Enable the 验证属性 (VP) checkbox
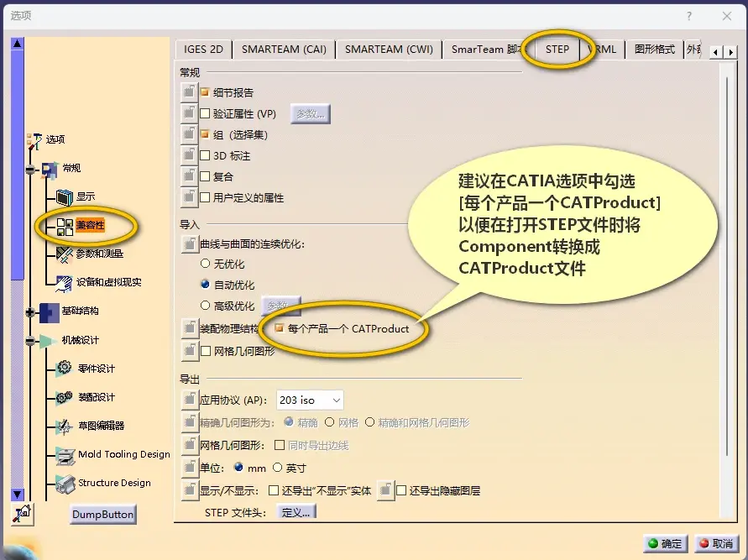 [x=205, y=113]
